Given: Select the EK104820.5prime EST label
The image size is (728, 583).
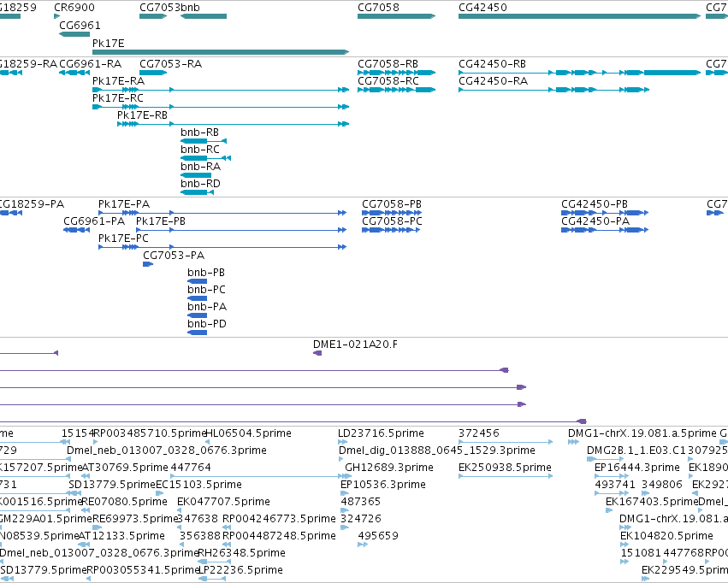Looking at the screenshot, I should (666, 536).
